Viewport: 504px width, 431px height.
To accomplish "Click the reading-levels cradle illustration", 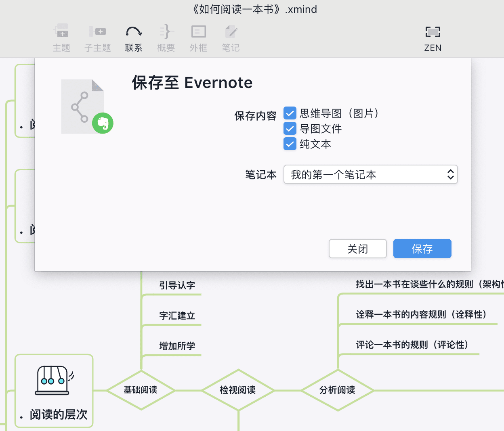I will pyautogui.click(x=54, y=381).
